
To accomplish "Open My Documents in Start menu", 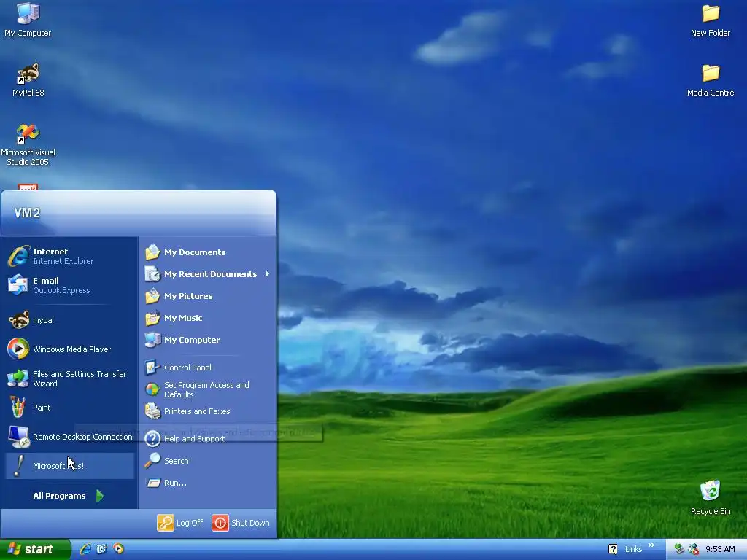I will click(x=208, y=252).
